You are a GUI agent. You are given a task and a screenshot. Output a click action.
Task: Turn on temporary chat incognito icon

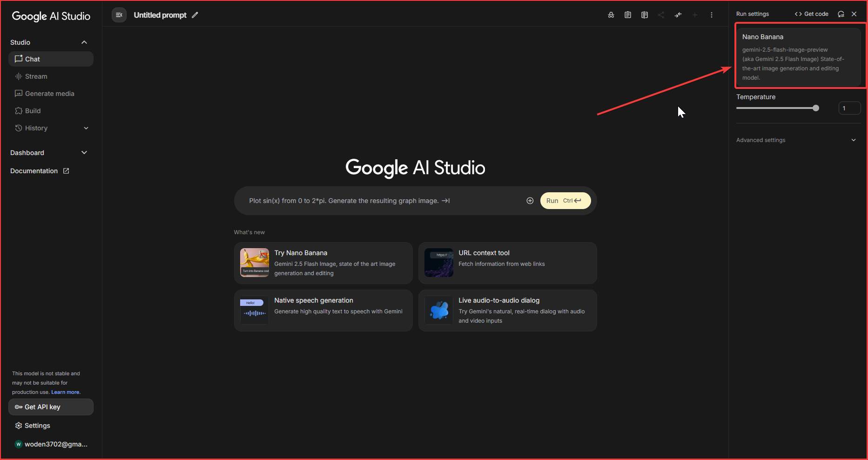point(611,15)
